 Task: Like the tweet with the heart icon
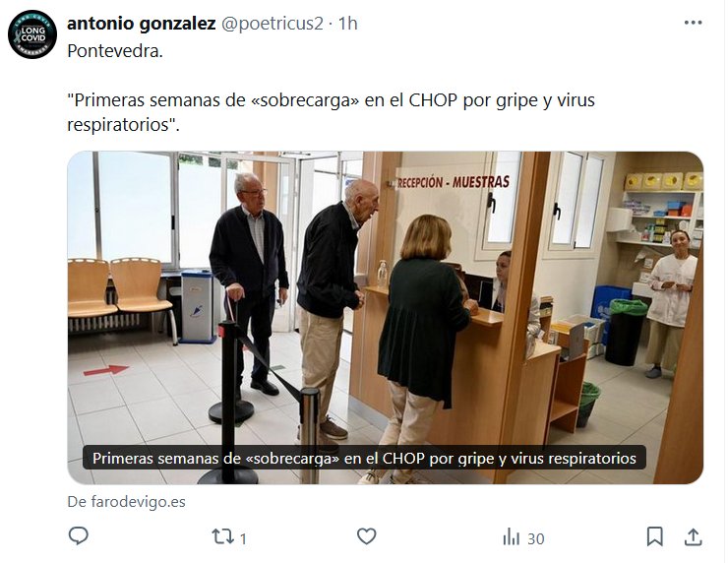pyautogui.click(x=366, y=536)
